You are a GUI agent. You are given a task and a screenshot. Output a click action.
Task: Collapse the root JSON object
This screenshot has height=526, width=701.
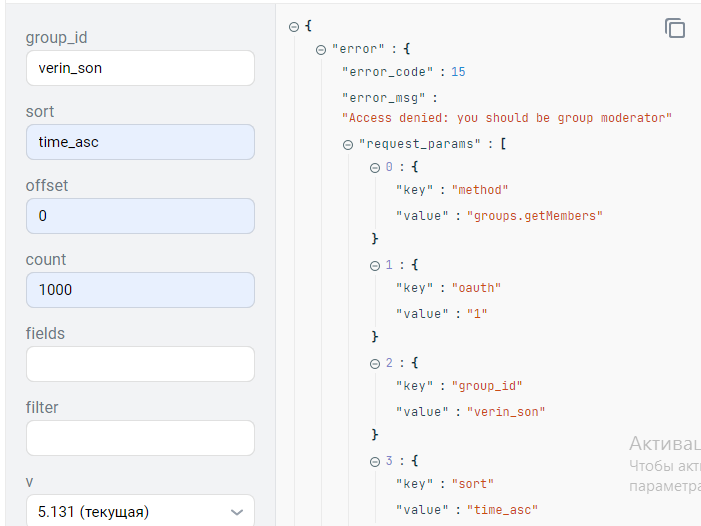tap(294, 27)
